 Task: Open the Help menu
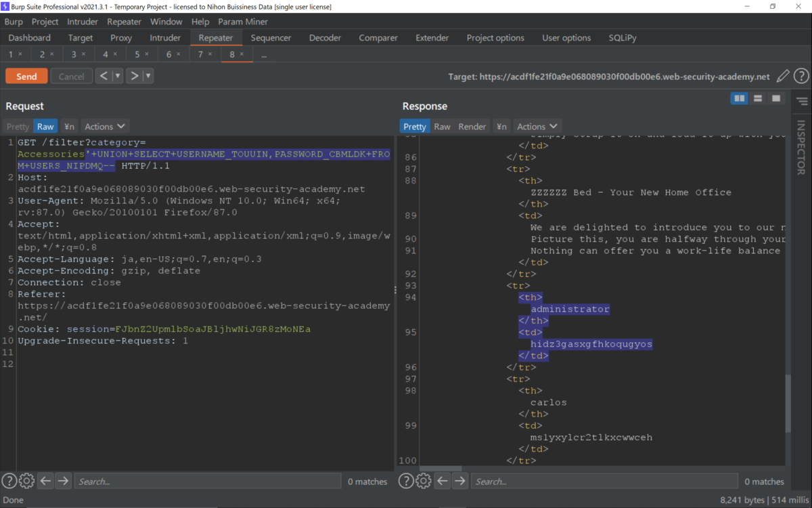point(200,22)
